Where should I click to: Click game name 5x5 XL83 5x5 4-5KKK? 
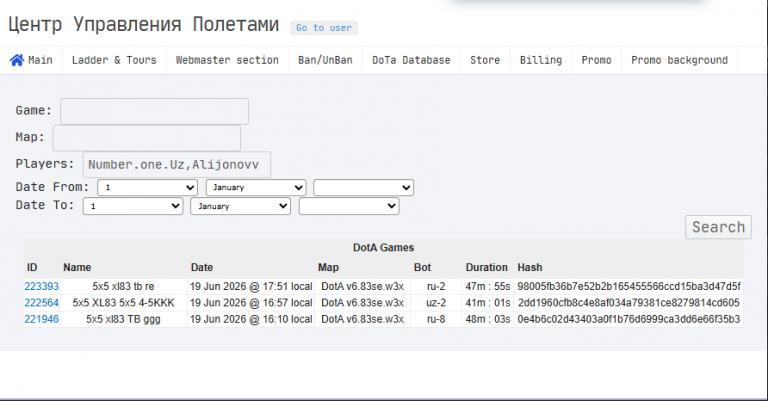123,303
